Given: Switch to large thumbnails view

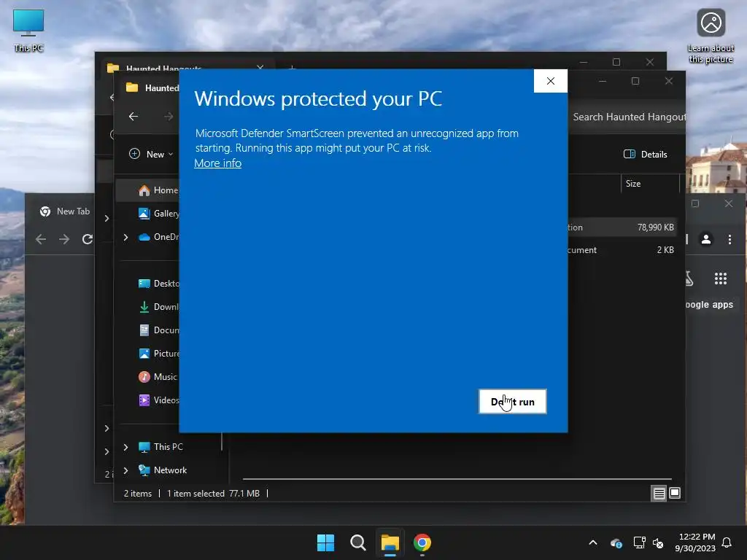Looking at the screenshot, I should pos(675,494).
